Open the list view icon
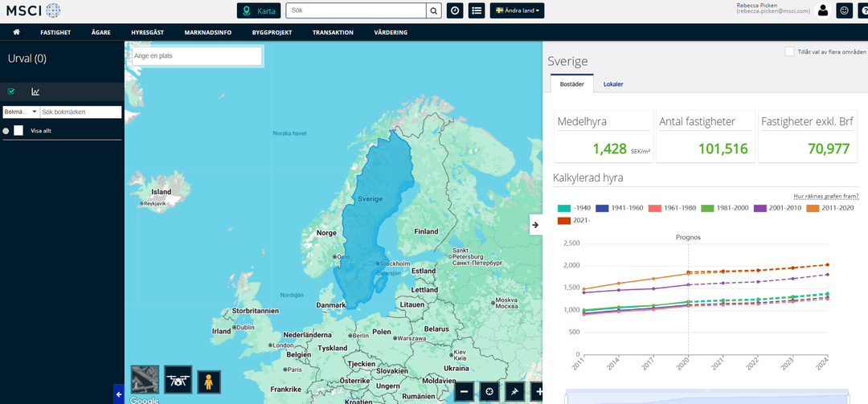868x404 pixels. (x=477, y=10)
